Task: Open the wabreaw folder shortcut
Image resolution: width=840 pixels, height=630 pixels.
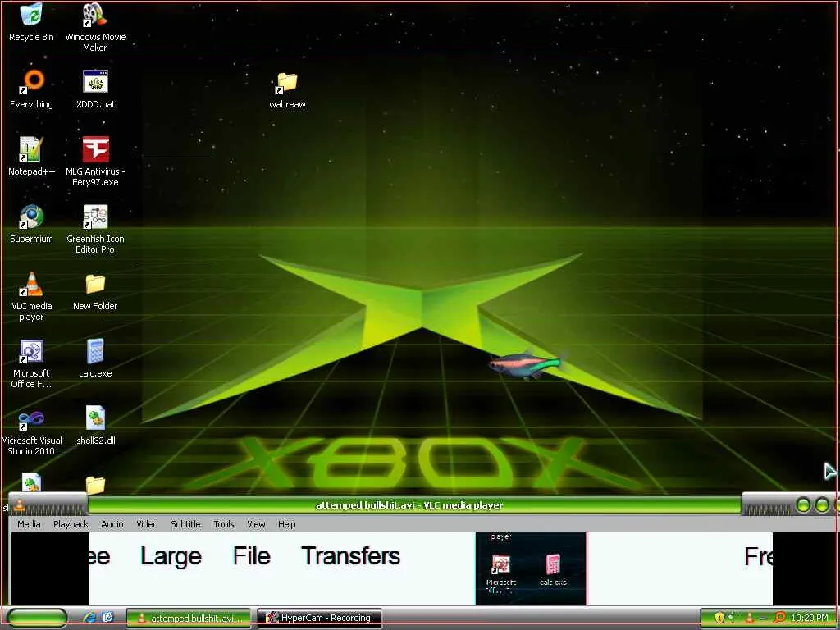Action: tap(287, 90)
